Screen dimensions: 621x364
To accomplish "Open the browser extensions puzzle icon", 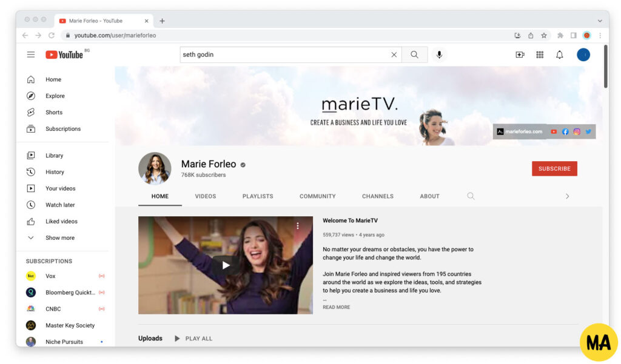I will click(x=560, y=35).
